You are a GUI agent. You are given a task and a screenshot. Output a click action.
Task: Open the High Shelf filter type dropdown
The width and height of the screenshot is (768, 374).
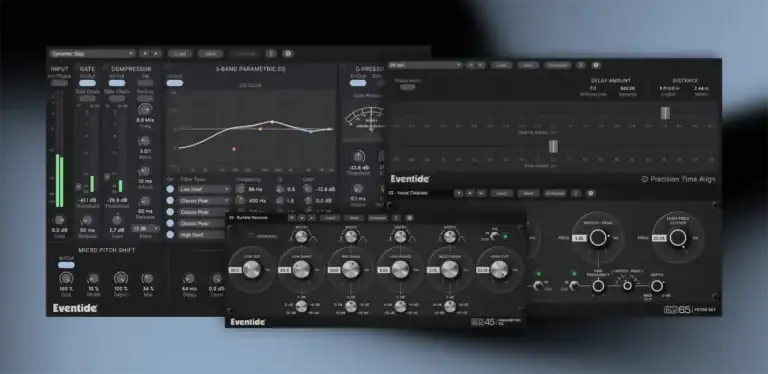(201, 234)
